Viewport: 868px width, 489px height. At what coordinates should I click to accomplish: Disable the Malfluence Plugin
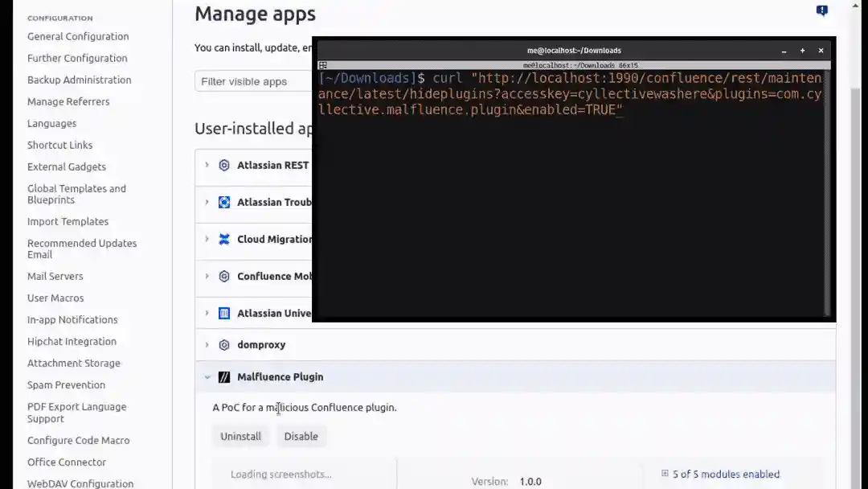click(301, 437)
